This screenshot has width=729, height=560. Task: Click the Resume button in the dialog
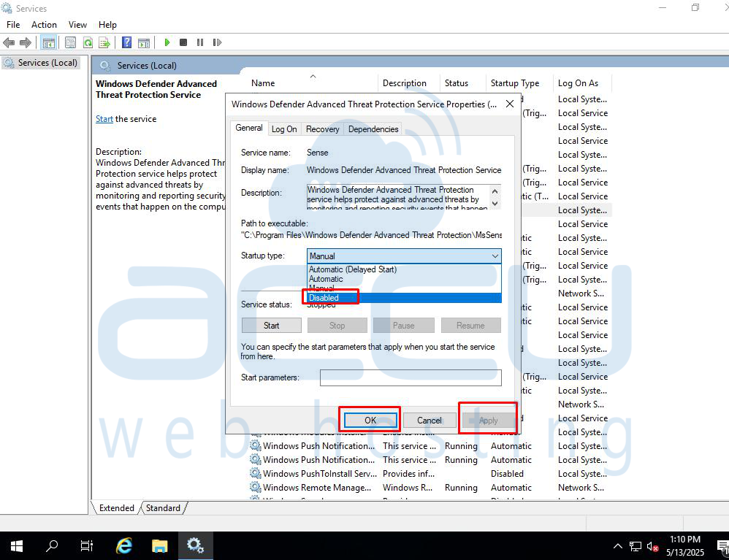(x=470, y=326)
